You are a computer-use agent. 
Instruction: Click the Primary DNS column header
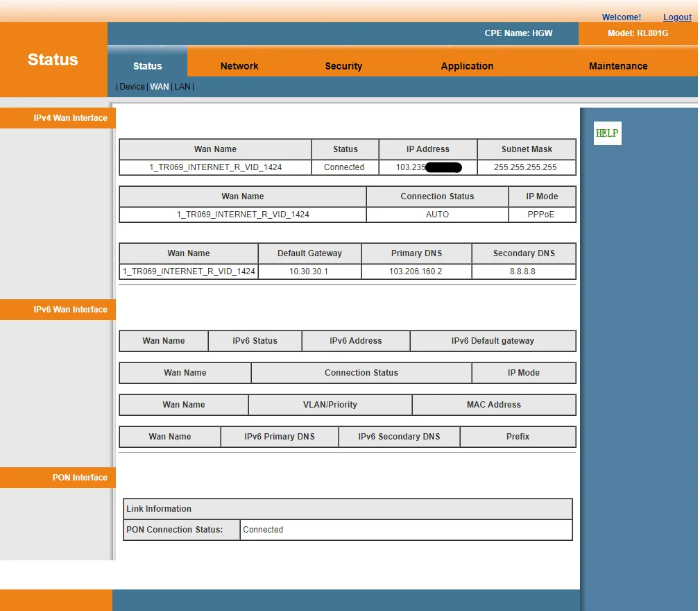(x=416, y=253)
